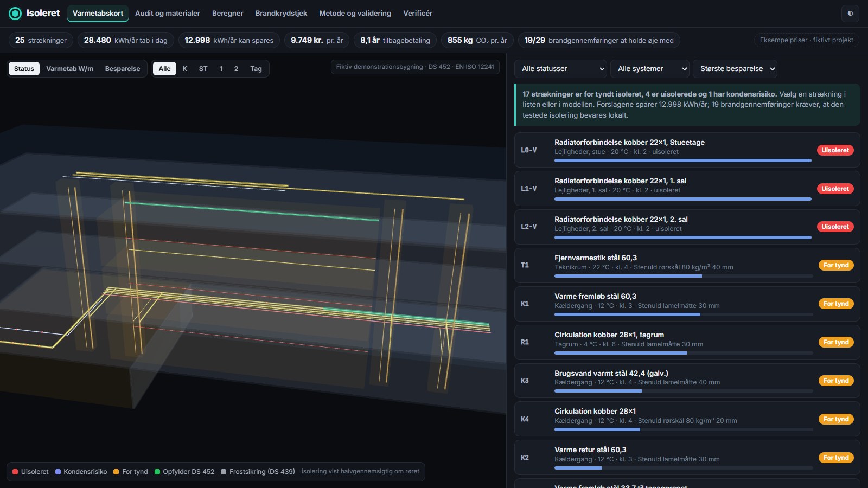The image size is (868, 488).
Task: Filter model to floor 1
Action: (221, 69)
